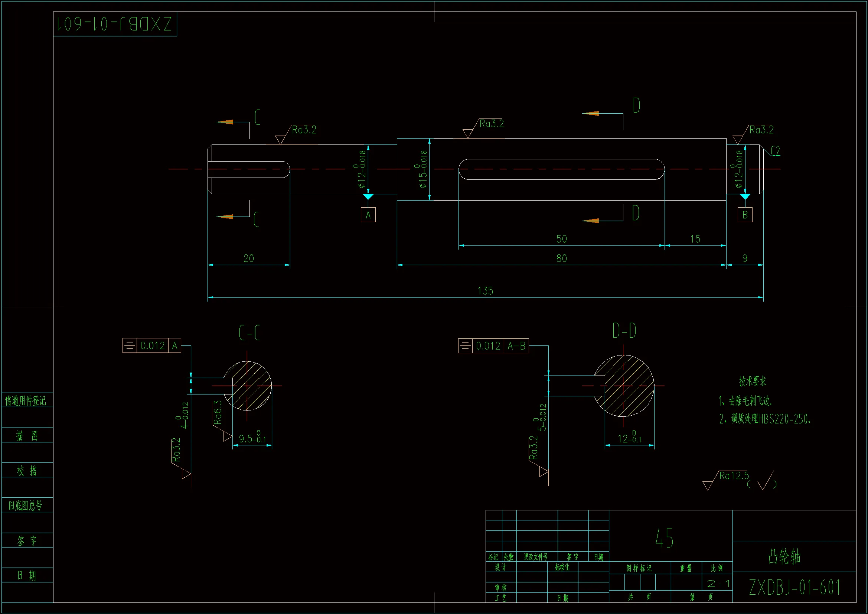Image resolution: width=868 pixels, height=614 pixels.
Task: Select the D-D section view title
Action: coord(624,331)
